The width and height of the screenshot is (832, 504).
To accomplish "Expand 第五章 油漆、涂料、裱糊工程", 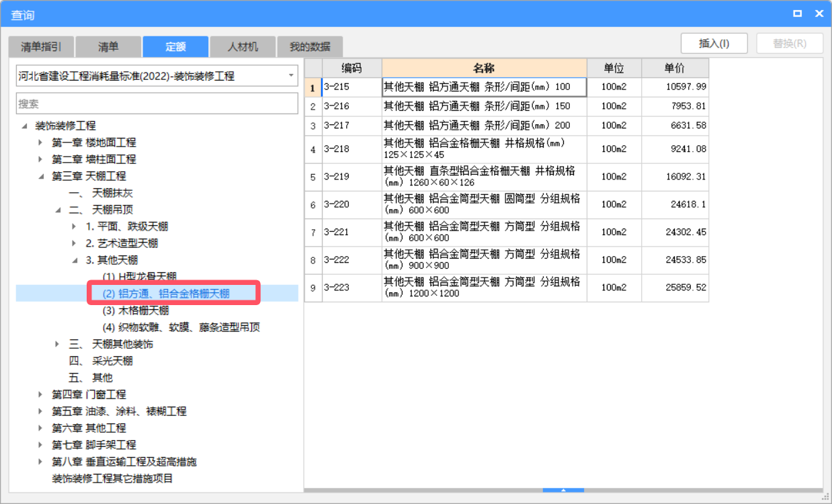I will click(40, 411).
